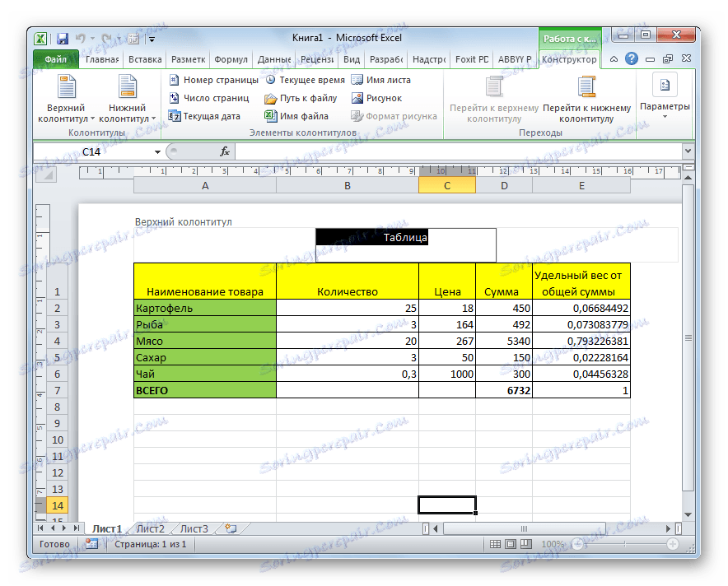Image resolution: width=728 pixels, height=586 pixels.
Task: Switch to Page Break Preview icon
Action: pos(525,544)
